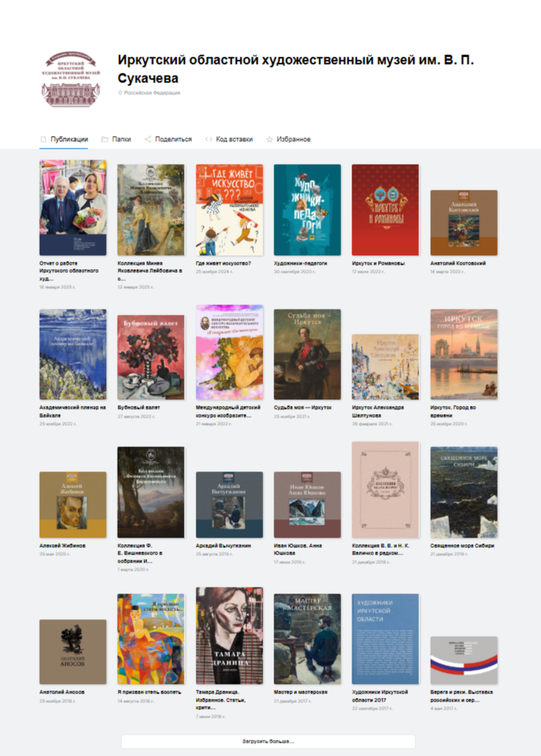The width and height of the screenshot is (541, 756).
Task: Open the Бубновый валет title link
Action: tap(139, 407)
